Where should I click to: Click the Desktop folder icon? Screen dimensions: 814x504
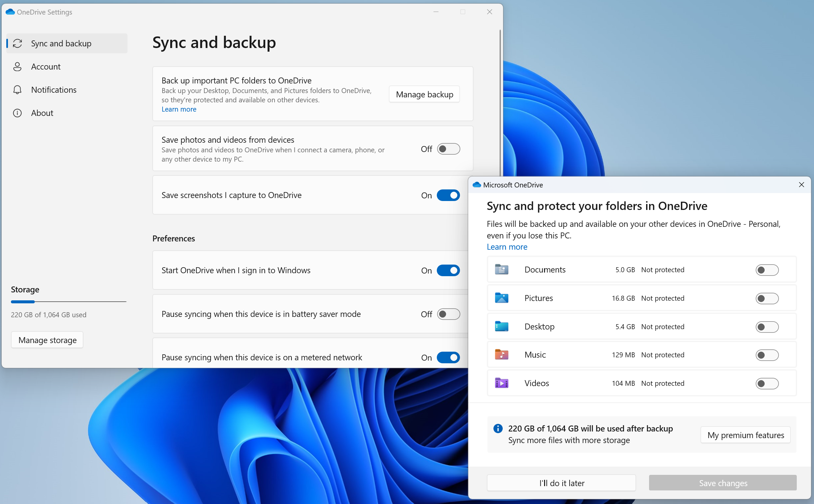(x=501, y=326)
